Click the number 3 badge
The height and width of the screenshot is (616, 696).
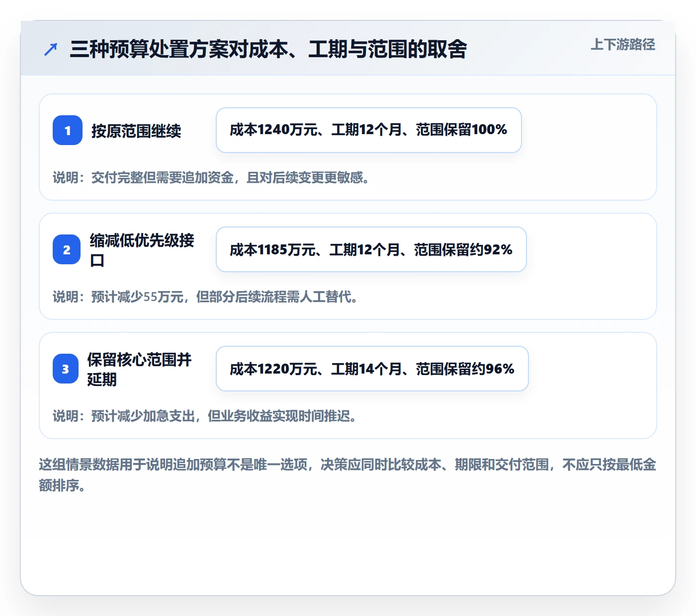click(66, 369)
